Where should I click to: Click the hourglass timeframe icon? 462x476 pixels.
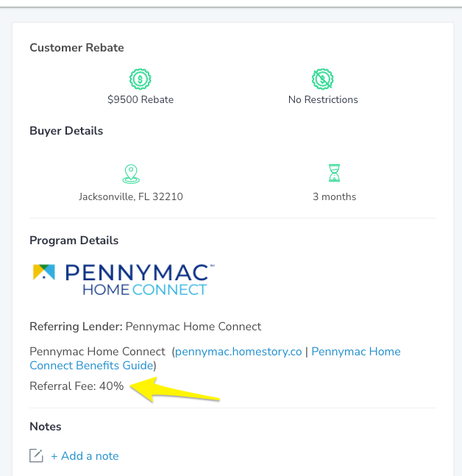(x=334, y=174)
